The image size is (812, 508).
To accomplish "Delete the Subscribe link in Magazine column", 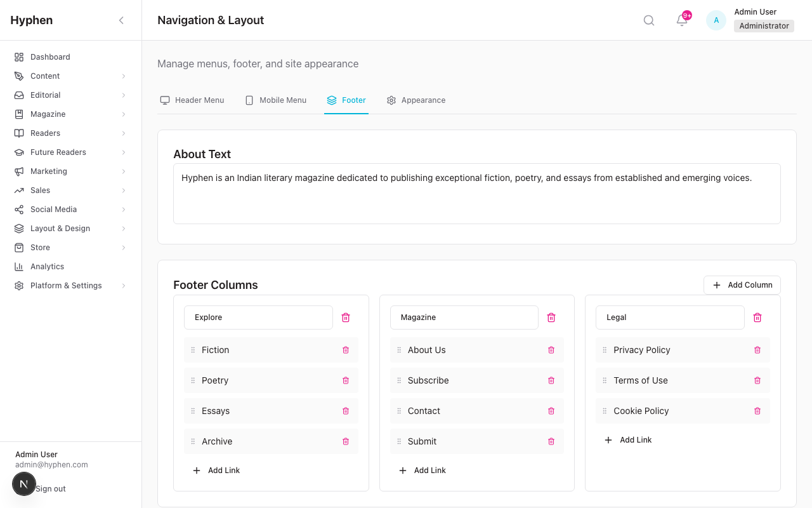I will (x=551, y=380).
